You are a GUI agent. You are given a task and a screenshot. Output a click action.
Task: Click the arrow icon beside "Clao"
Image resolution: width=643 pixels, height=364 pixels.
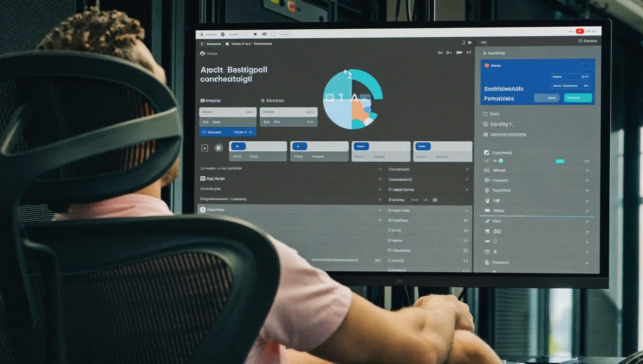[487, 221]
